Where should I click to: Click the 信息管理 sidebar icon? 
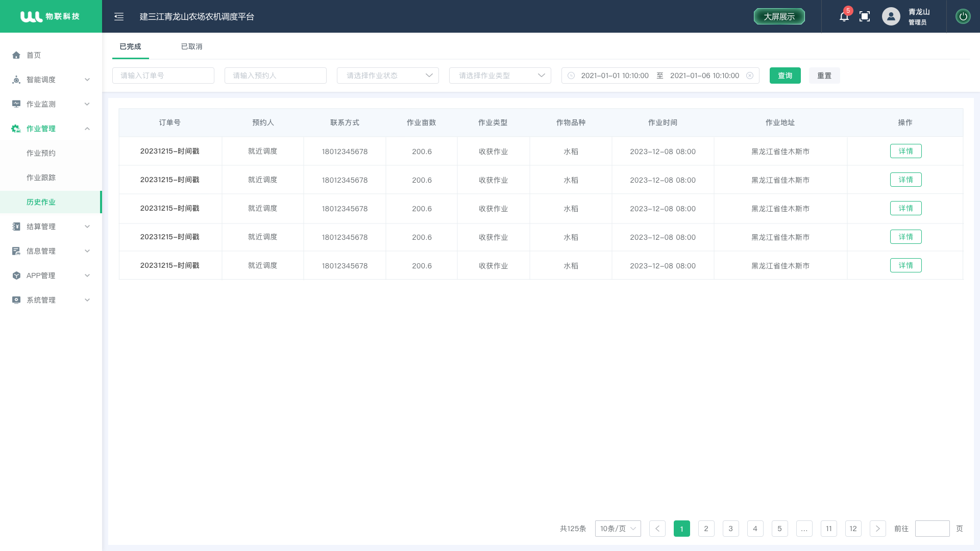click(x=16, y=251)
